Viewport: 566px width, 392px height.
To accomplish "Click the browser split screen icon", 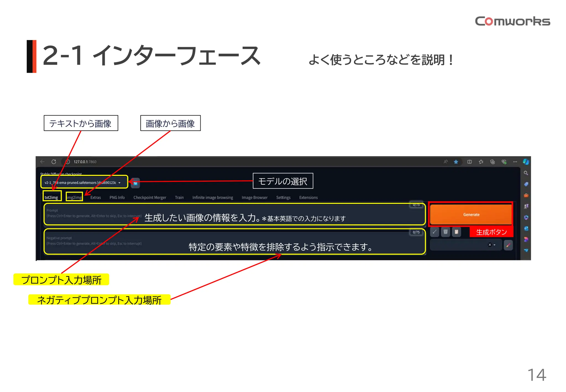I will coord(469,162).
